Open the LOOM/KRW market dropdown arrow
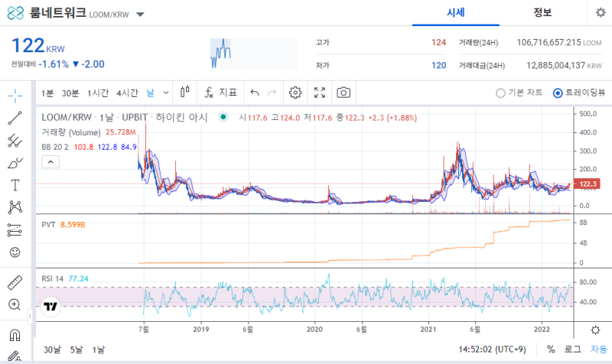This screenshot has height=364, width=612. tap(140, 15)
